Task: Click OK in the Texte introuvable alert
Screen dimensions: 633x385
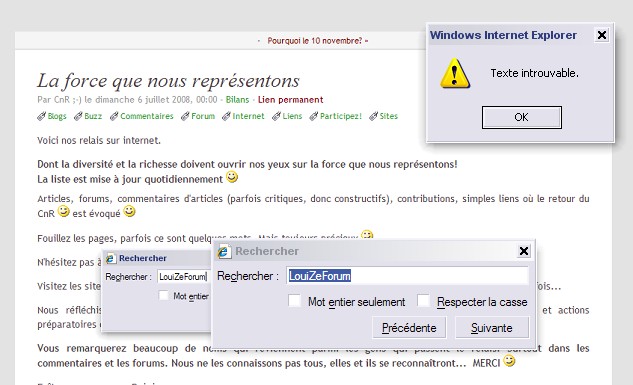Action: [x=522, y=117]
